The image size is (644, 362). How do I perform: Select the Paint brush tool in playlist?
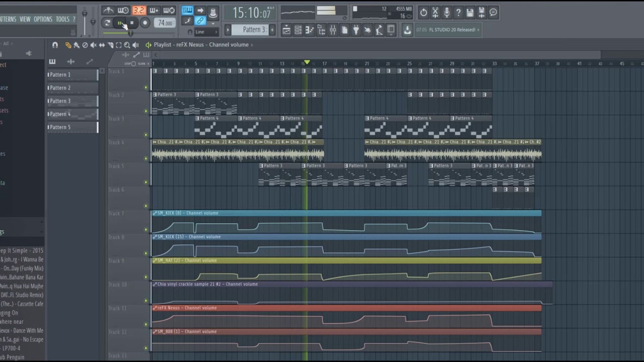[77, 45]
